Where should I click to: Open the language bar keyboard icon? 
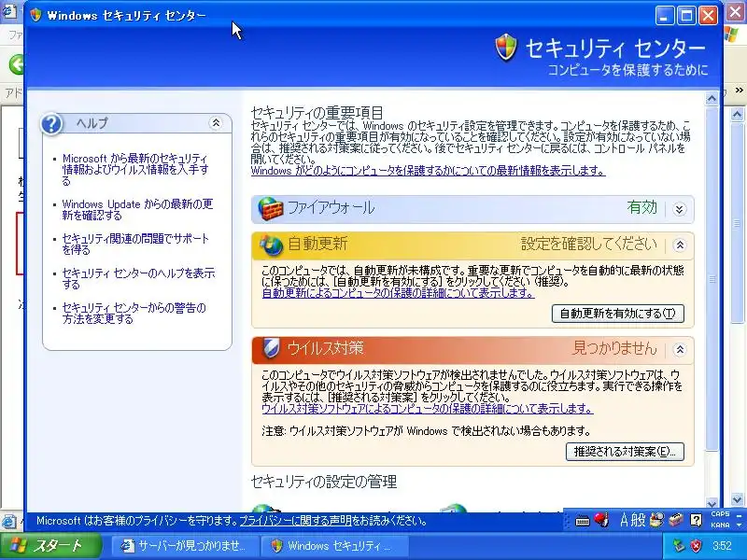click(582, 521)
